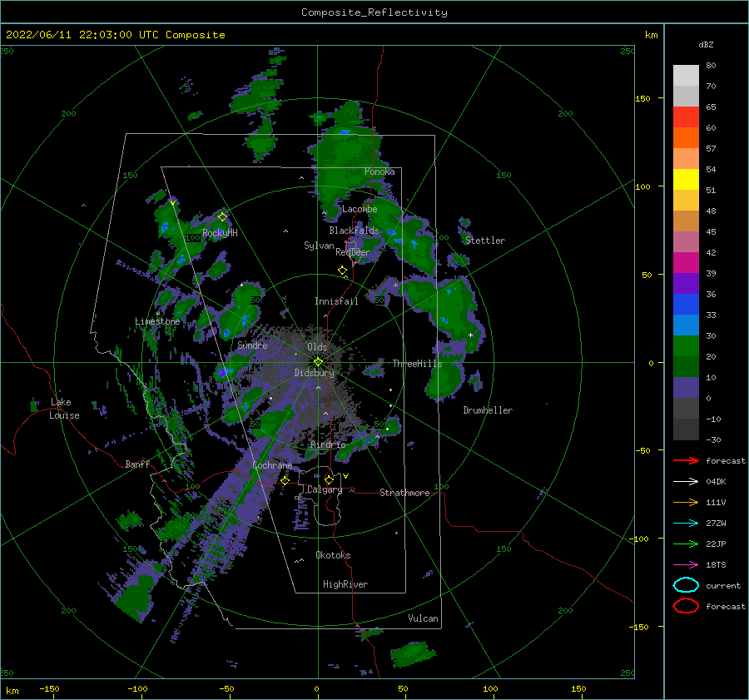Viewport: 749px width, 700px height.
Task: Pick the red 60-65 dBZ legend swatch
Action: pyautogui.click(x=686, y=117)
